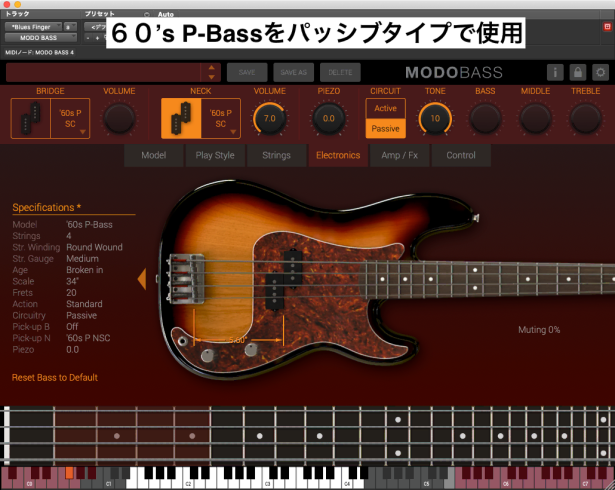Screen dimensions: 615x490
Task: Click the preset name field
Action: (104, 73)
